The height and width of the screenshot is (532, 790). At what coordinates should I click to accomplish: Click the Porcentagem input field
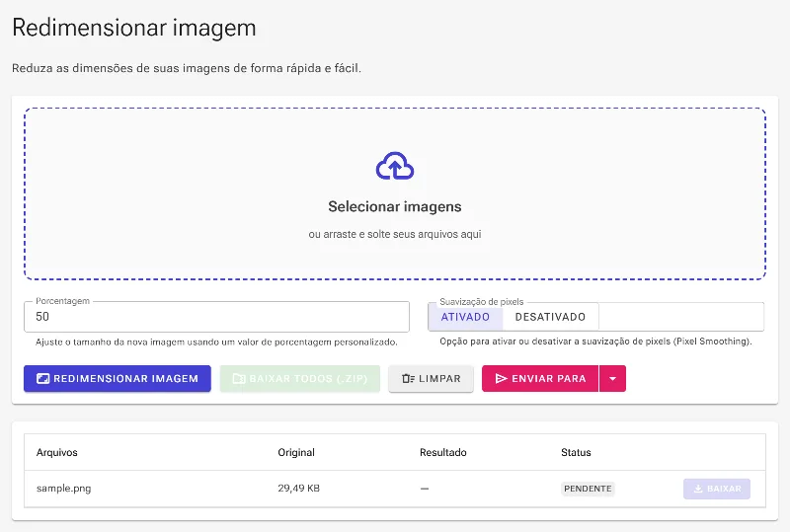coord(216,317)
